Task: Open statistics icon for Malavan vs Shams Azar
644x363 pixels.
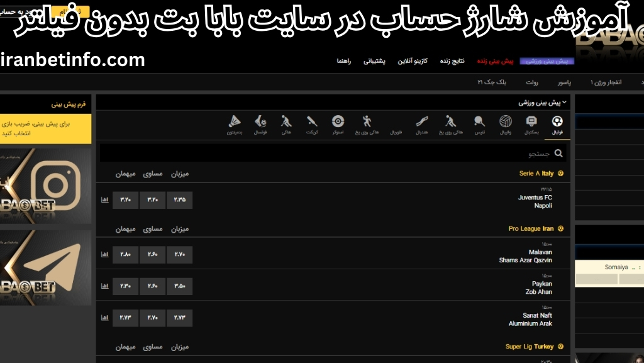Action: coord(105,254)
